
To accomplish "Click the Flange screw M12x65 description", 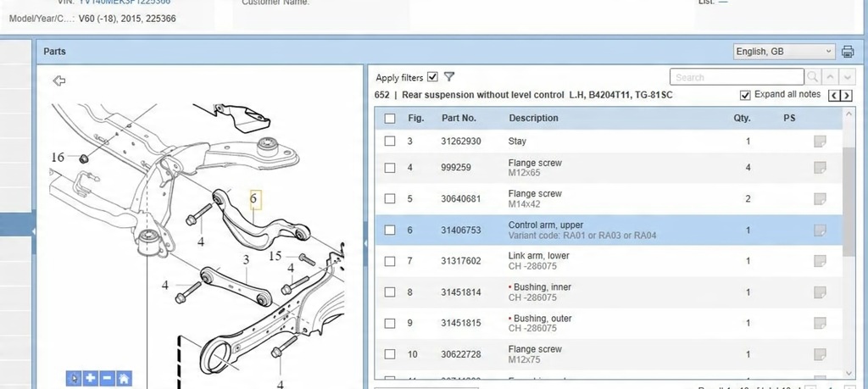I will pos(535,168).
